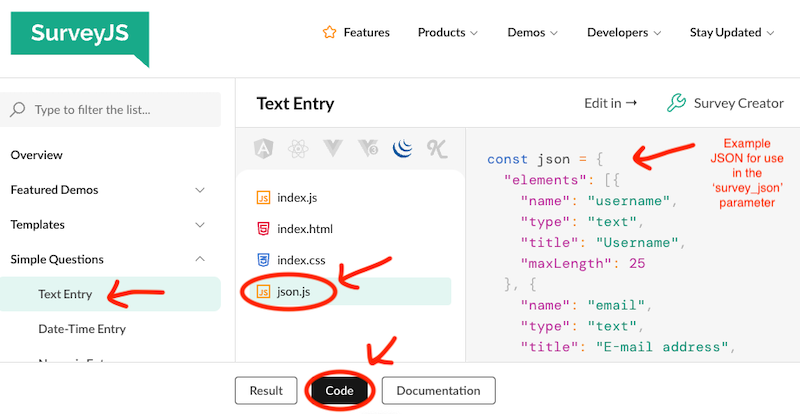Click the Features star icon
The height and width of the screenshot is (414, 800).
click(330, 33)
